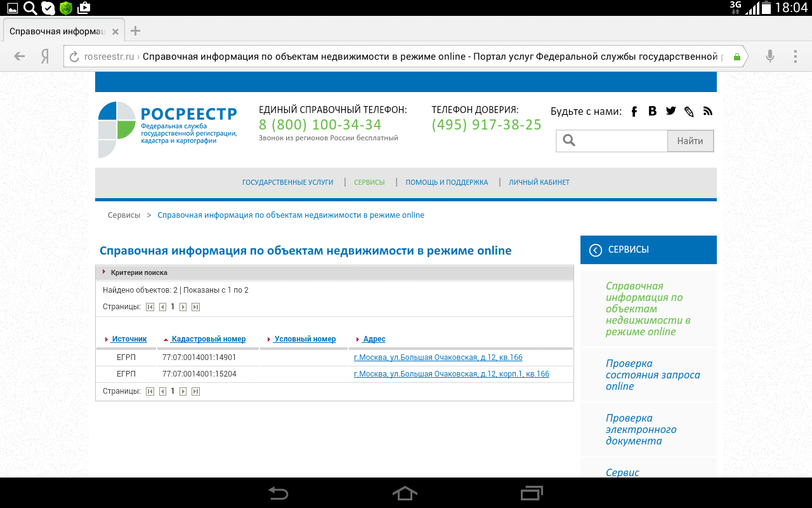The height and width of the screenshot is (508, 812).
Task: Expand the Критерии поиска section
Action: point(138,272)
